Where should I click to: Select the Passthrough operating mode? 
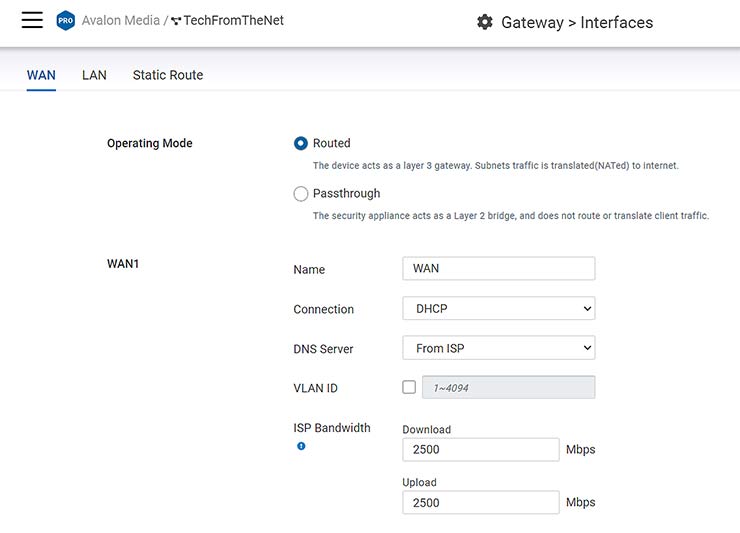(x=301, y=194)
